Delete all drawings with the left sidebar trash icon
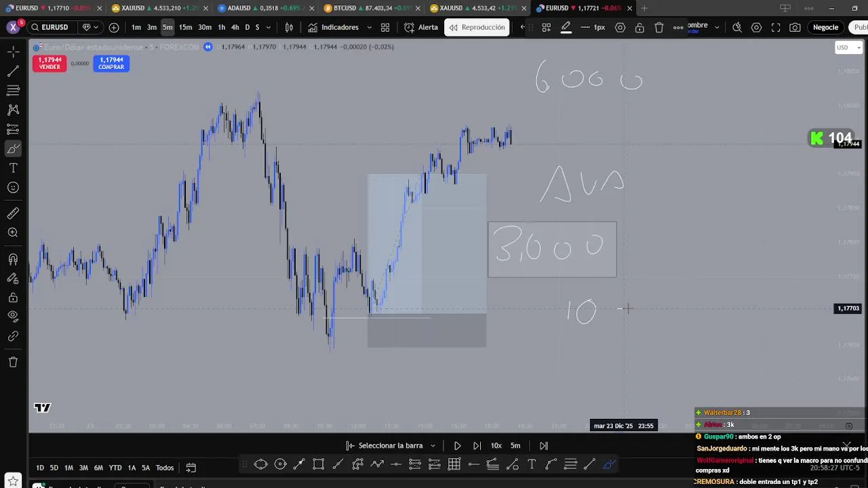 click(13, 362)
